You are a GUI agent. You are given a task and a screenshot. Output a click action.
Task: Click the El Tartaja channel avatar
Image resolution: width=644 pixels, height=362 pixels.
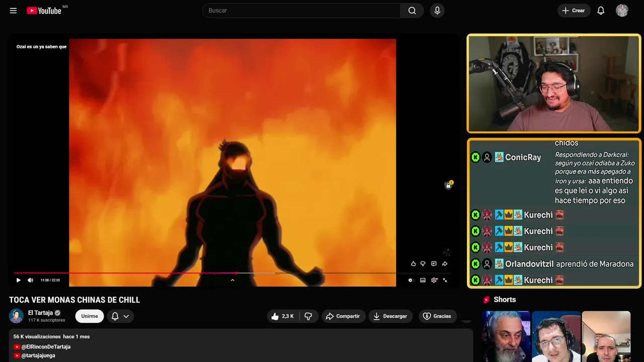click(x=17, y=316)
